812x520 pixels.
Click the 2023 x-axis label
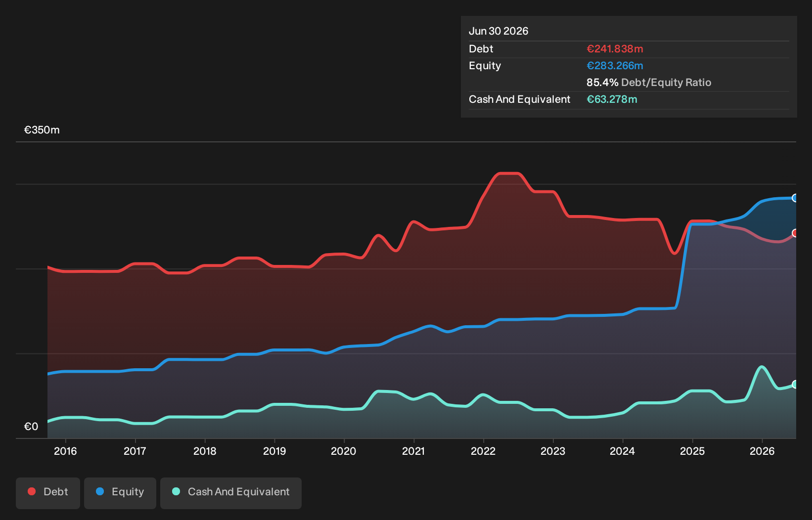pos(553,451)
